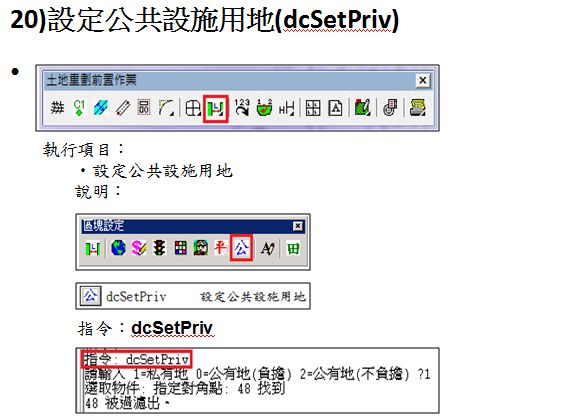Select the green 田 field icon
The height and width of the screenshot is (420, 581).
coord(293,248)
